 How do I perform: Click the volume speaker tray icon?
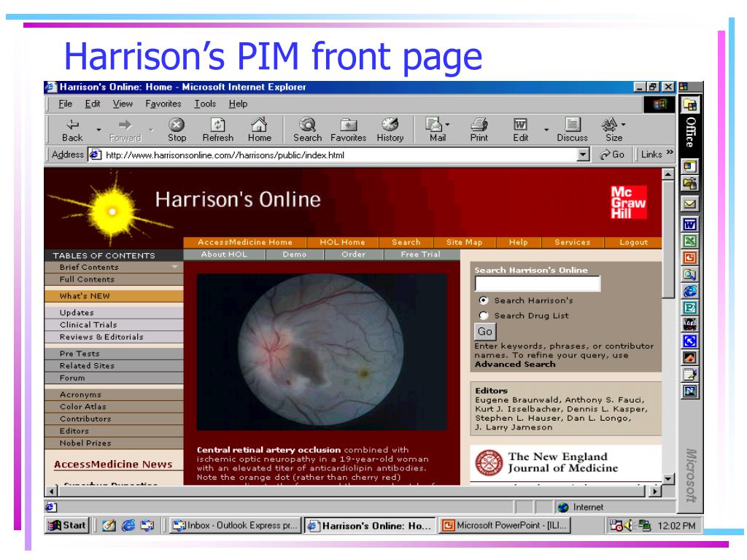[x=629, y=525]
